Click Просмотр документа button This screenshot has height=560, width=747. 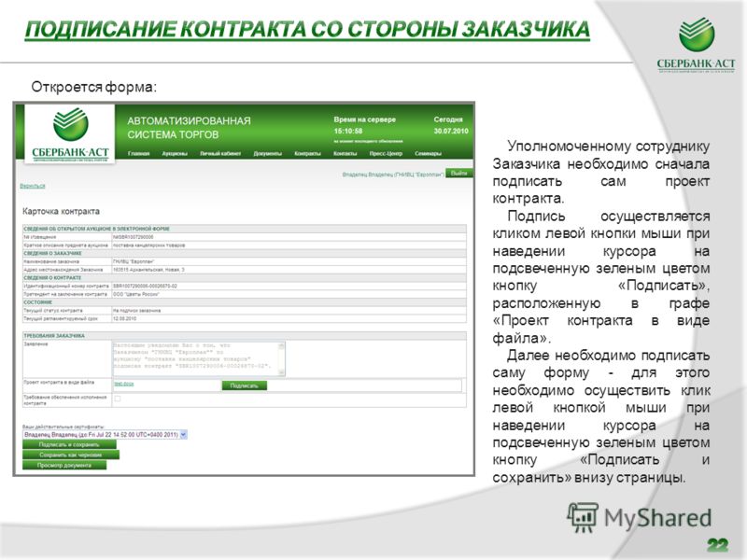pos(64,465)
